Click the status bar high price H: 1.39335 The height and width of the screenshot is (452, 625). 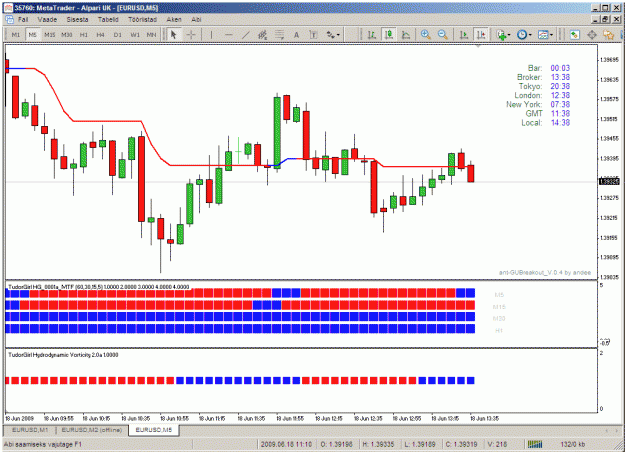378,444
